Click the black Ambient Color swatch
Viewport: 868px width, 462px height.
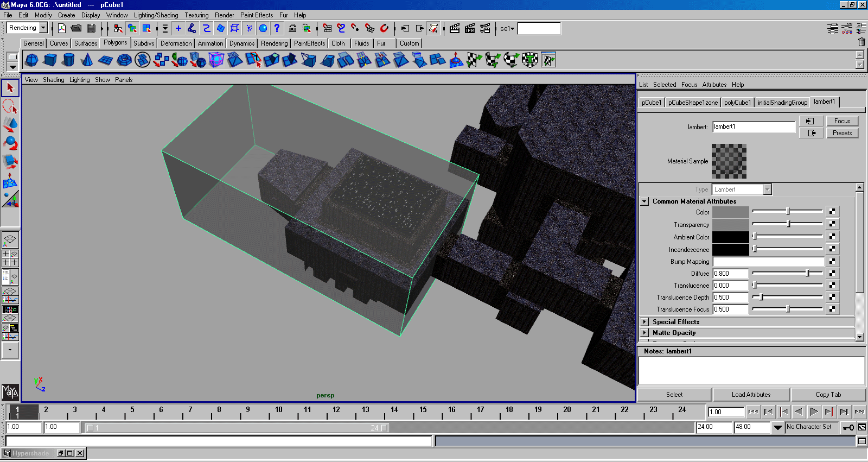731,237
